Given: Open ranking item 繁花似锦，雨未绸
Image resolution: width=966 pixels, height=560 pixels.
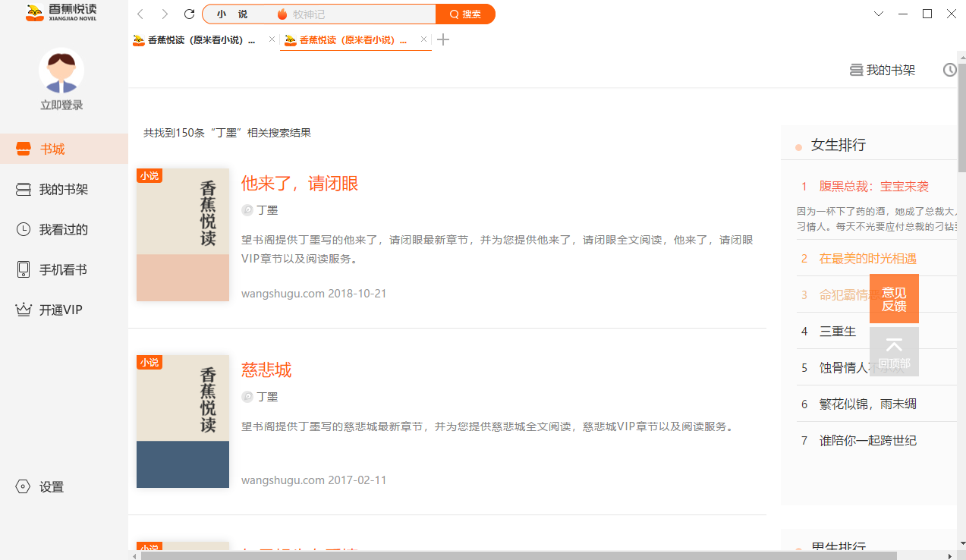Looking at the screenshot, I should click(x=868, y=404).
